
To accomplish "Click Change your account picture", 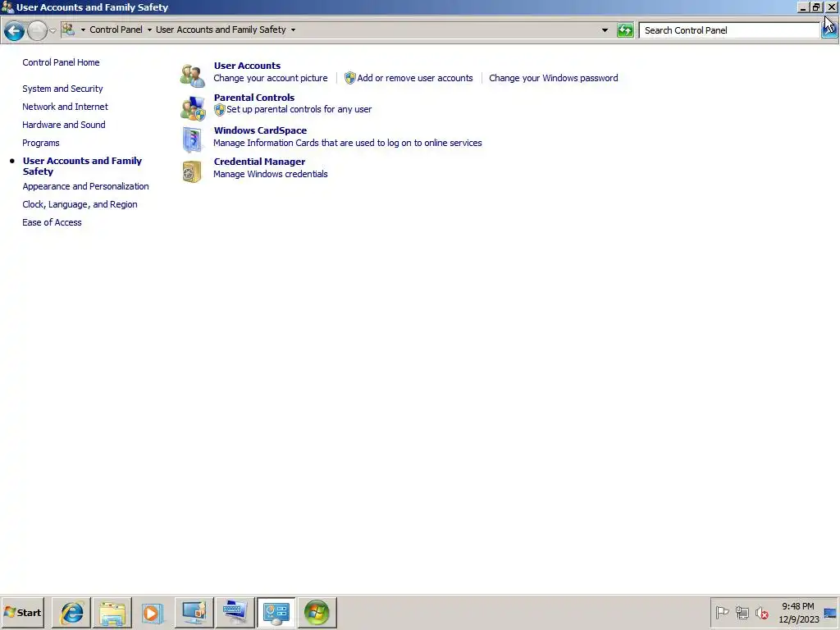I will click(271, 78).
